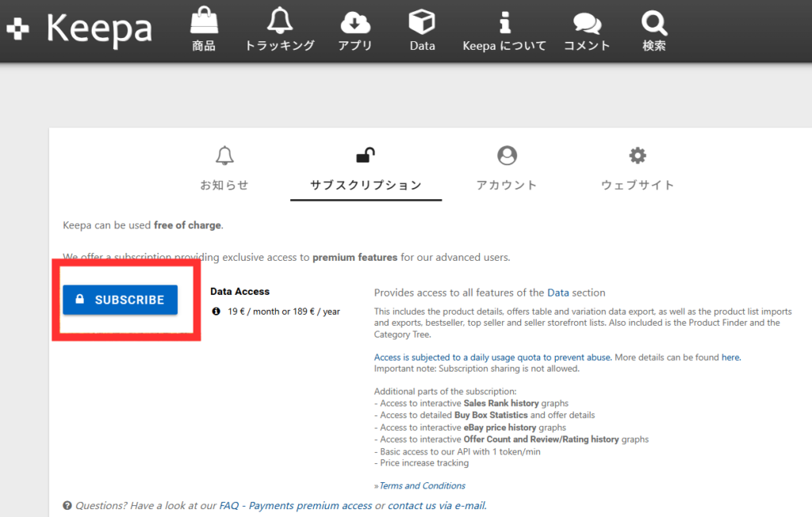Click the サブスクリプション unlock padlock icon
This screenshot has width=812, height=517.
366,155
